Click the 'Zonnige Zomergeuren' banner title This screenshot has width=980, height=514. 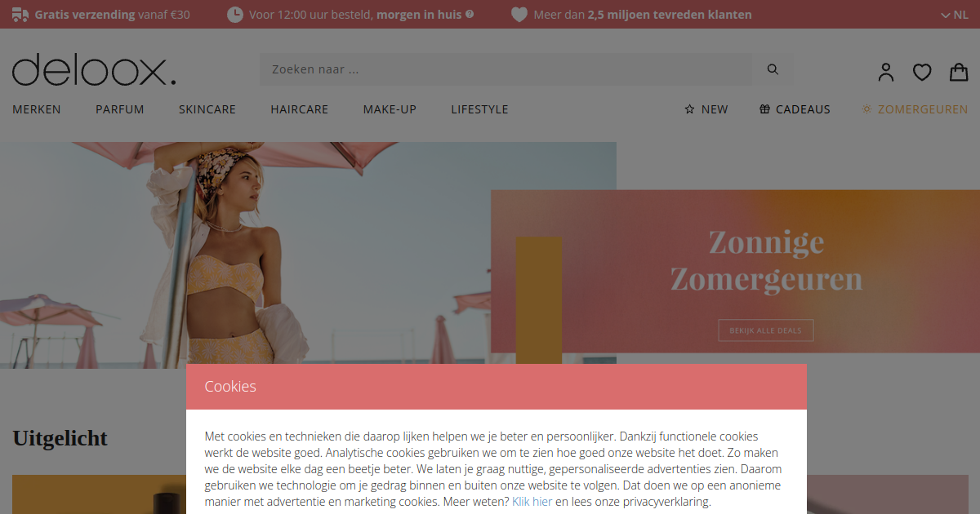click(x=767, y=260)
